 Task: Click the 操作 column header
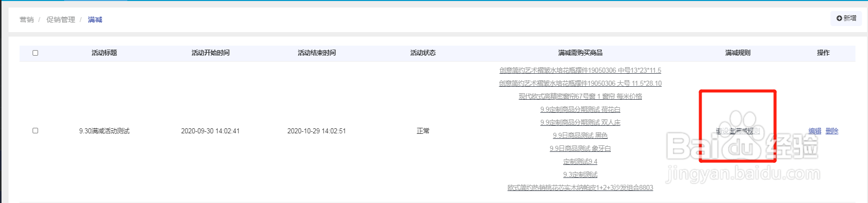[823, 53]
